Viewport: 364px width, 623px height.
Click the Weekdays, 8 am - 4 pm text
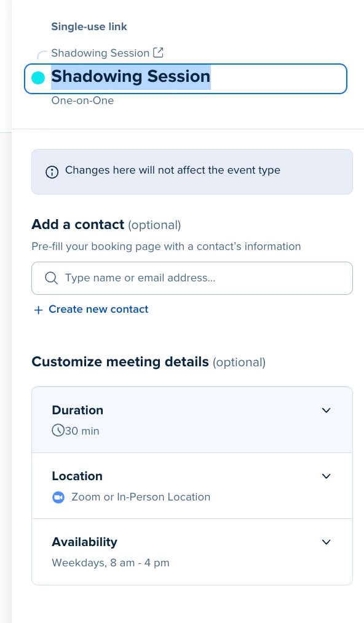[111, 563]
